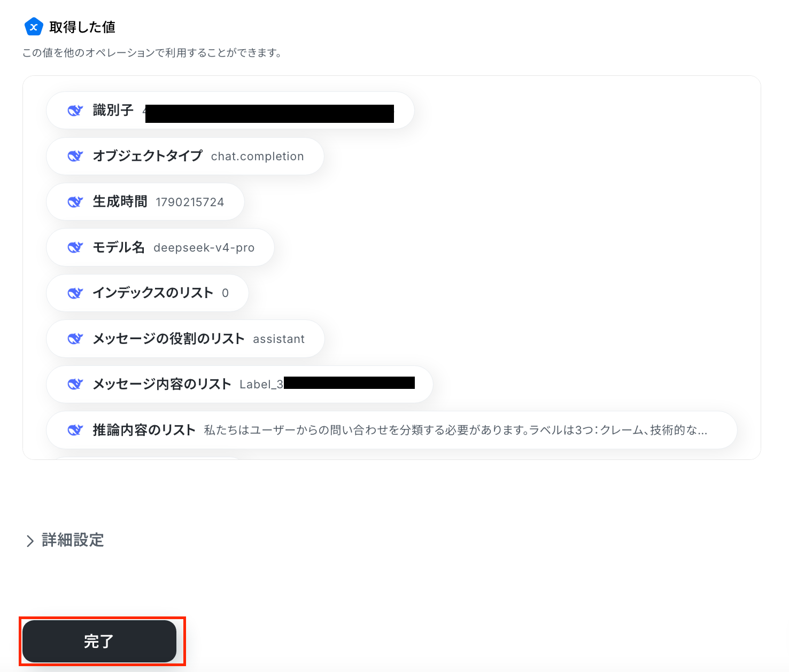Select the deepseek-v4-pro model name pill
This screenshot has width=789, height=672.
pyautogui.click(x=160, y=247)
